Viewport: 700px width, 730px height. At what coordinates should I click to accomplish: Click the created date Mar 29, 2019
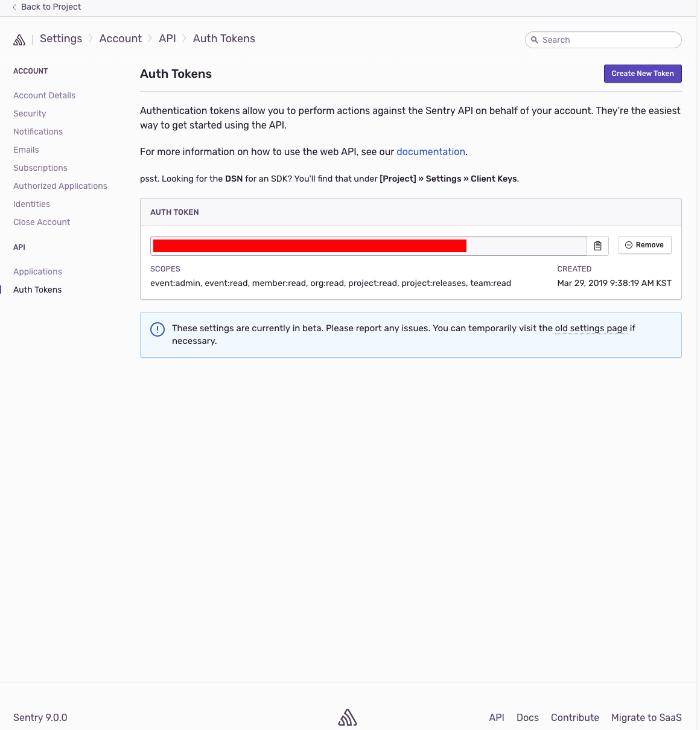click(x=614, y=283)
